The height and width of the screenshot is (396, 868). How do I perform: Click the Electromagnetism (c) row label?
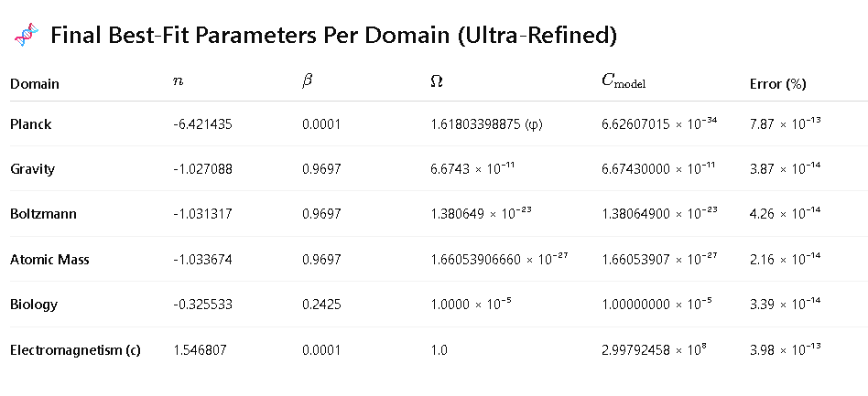pyautogui.click(x=75, y=349)
